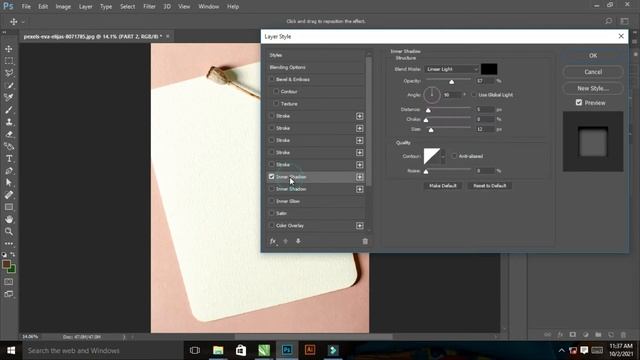The height and width of the screenshot is (360, 640).
Task: Click the search icon in the options bar
Action: click(x=609, y=21)
